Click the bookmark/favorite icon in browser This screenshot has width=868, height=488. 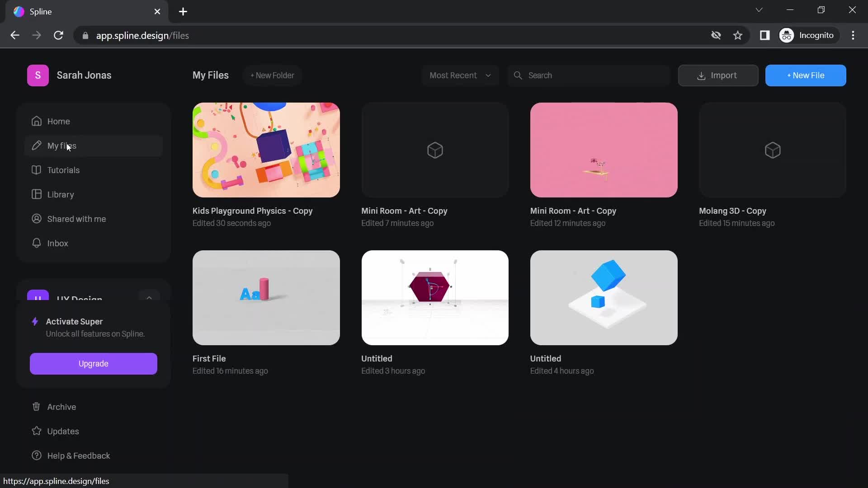(x=739, y=36)
